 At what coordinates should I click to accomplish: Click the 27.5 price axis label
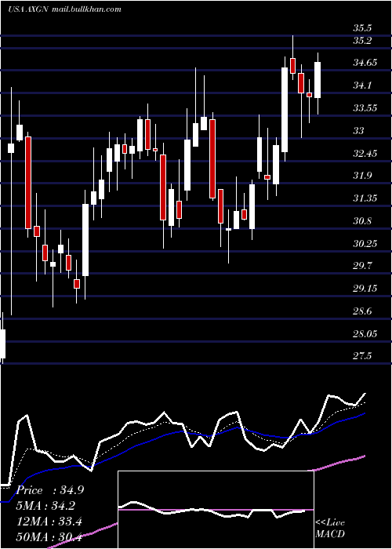362,356
